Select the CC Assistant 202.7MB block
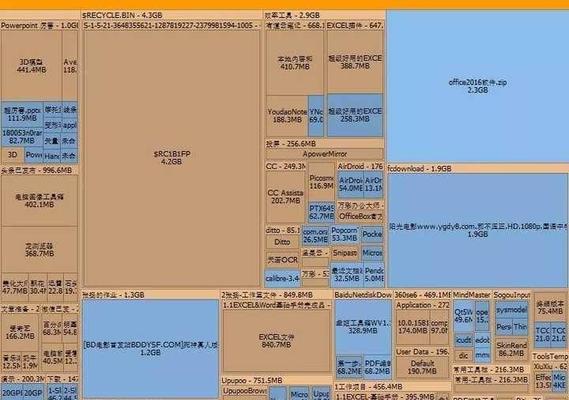 285,197
